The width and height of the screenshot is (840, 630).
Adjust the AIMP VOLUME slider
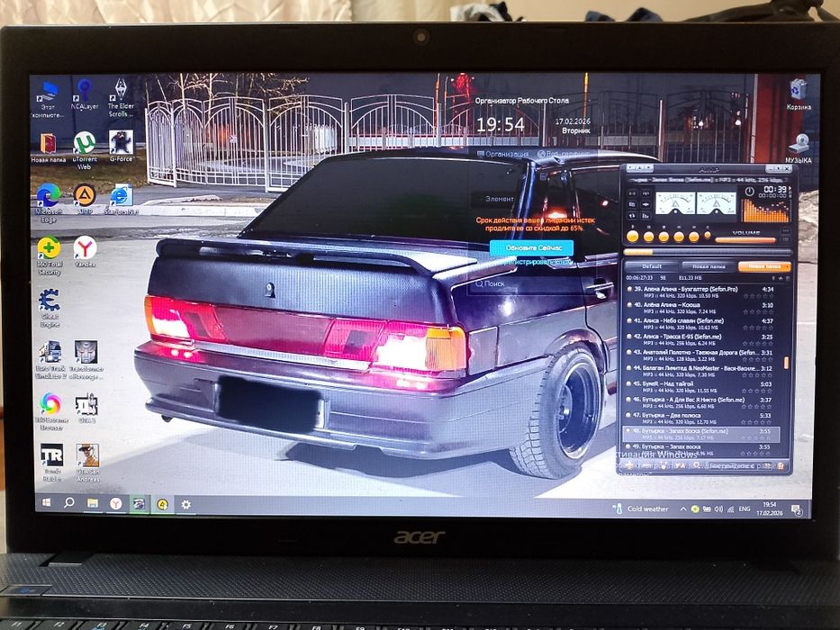[x=745, y=240]
